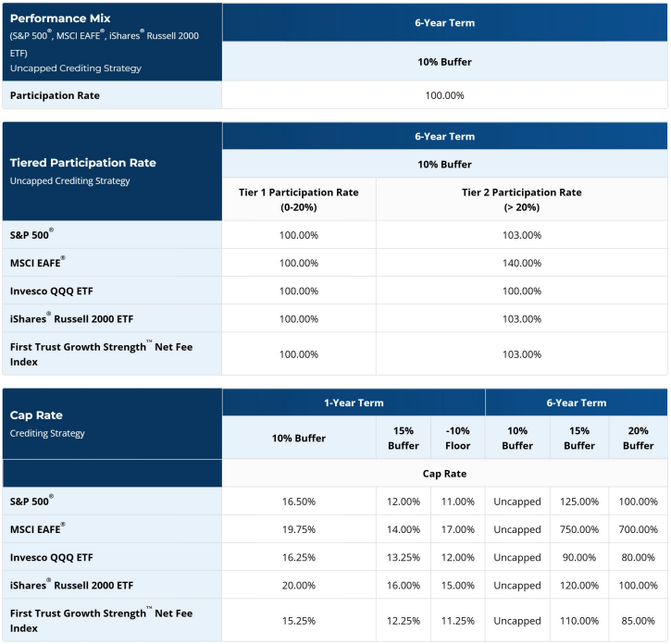Select the 6-Year Term header in Performance Mix table
The image size is (671, 644).
tap(444, 23)
